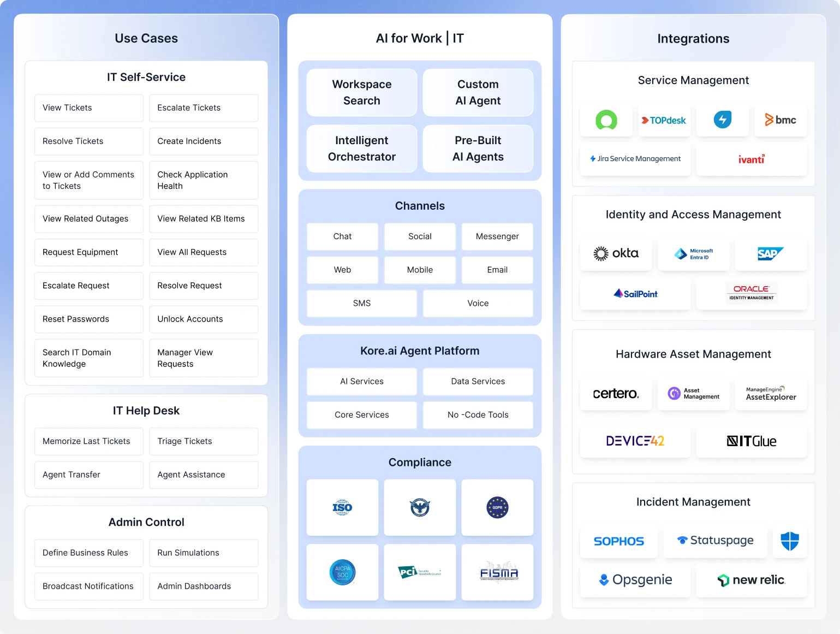Screen dimensions: 840x634
Task: Open the Workspace Search card
Action: (x=362, y=92)
